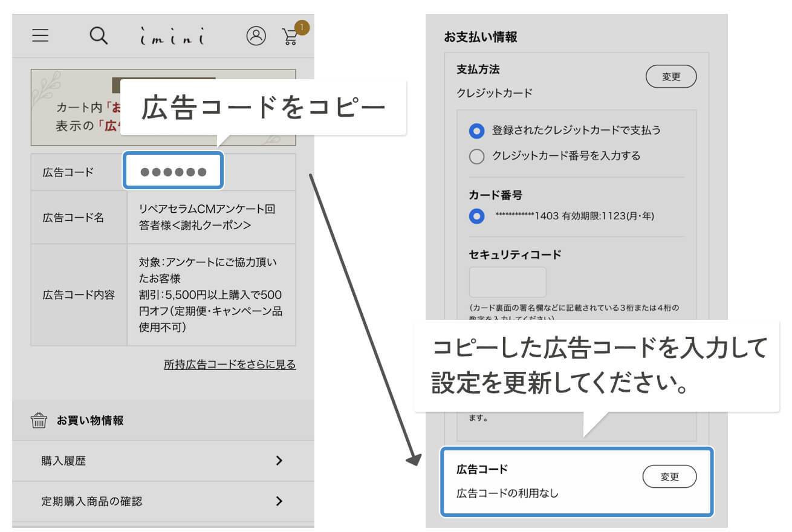The height and width of the screenshot is (532, 792).
Task: Click 変更 next to 支払方法
Action: tap(670, 76)
